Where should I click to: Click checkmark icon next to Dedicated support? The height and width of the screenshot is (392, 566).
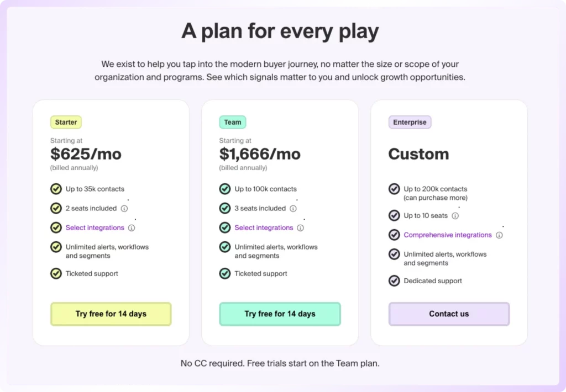[394, 280]
